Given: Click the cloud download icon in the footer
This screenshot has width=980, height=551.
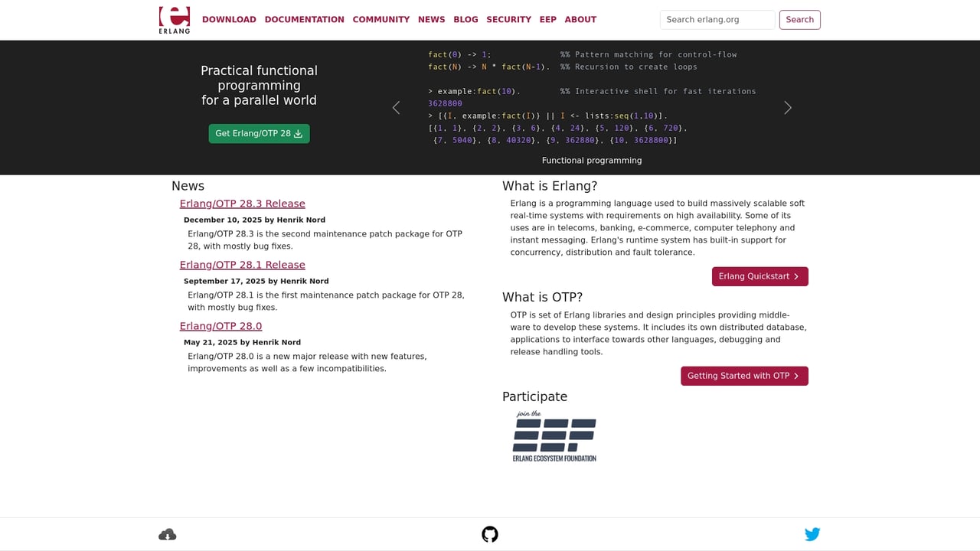Looking at the screenshot, I should pos(167,533).
